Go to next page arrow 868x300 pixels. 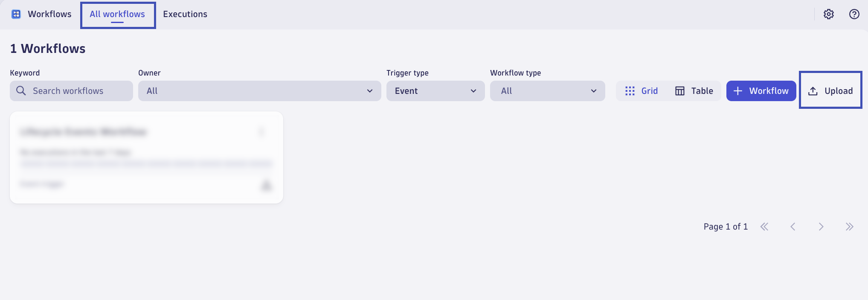click(x=821, y=227)
